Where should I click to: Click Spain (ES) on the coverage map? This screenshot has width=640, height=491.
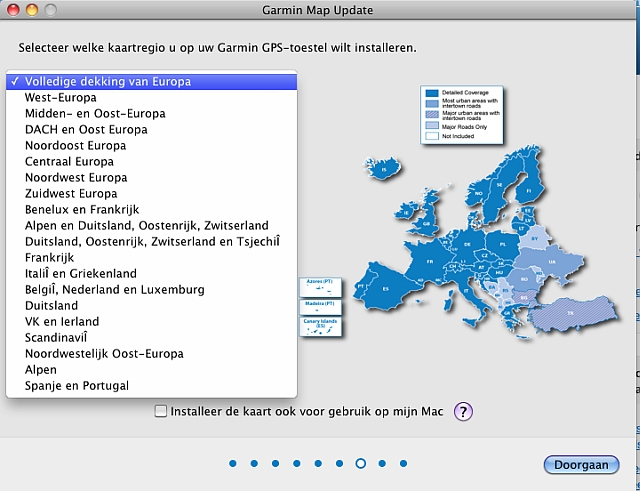(x=385, y=289)
